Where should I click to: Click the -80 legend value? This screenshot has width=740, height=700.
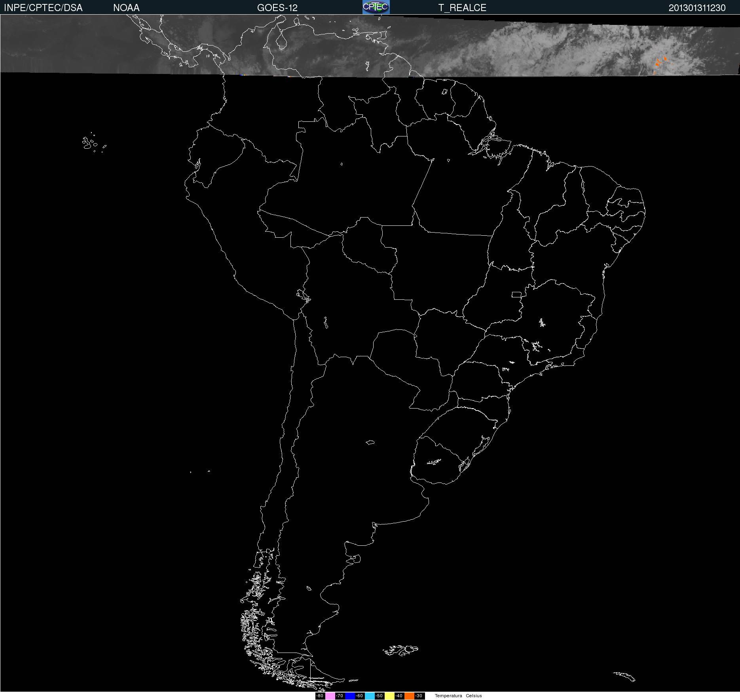click(x=320, y=696)
